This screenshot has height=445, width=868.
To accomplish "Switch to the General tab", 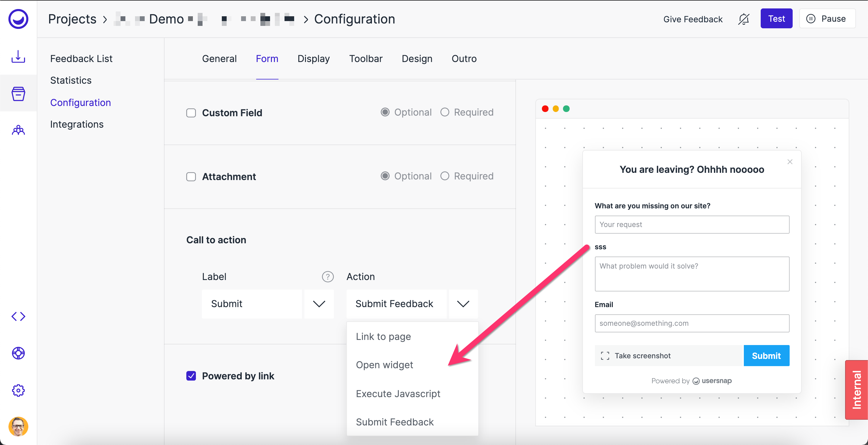I will point(219,59).
